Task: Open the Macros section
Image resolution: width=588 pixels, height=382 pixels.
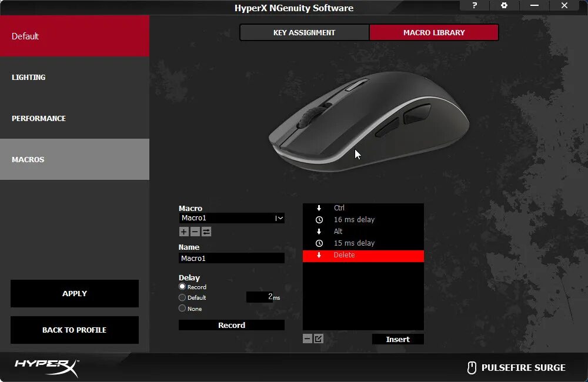Action: (x=75, y=159)
